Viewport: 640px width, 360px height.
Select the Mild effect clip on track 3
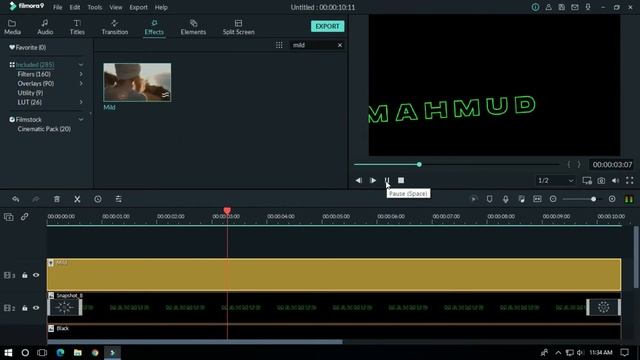pos(334,275)
